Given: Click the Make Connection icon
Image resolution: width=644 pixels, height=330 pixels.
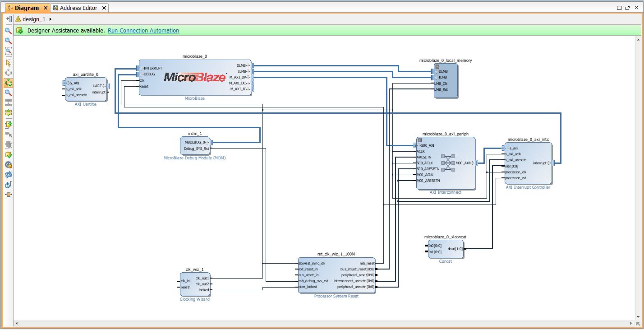Looking at the screenshot, I should point(8,135).
